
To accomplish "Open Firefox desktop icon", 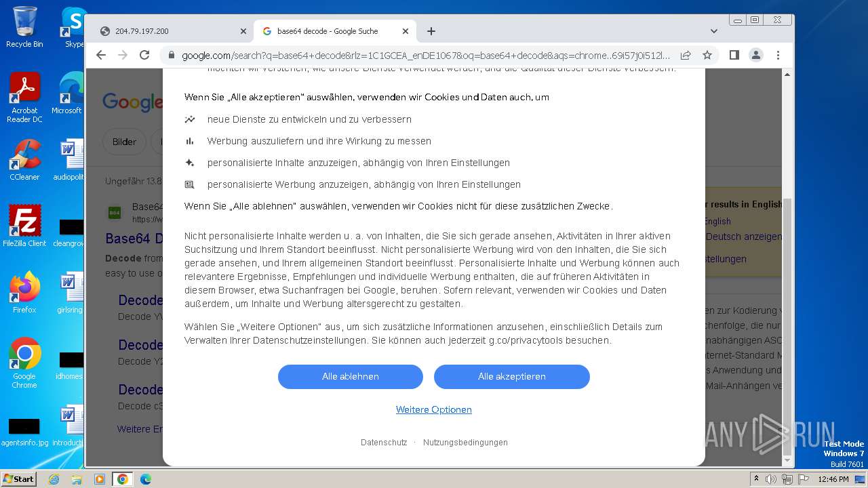I will pos(24,293).
